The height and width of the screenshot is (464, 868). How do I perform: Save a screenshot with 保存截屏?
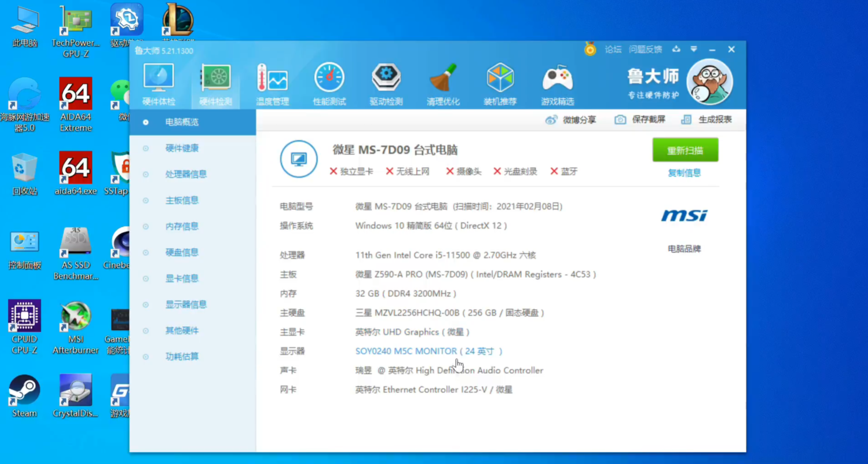pos(640,120)
